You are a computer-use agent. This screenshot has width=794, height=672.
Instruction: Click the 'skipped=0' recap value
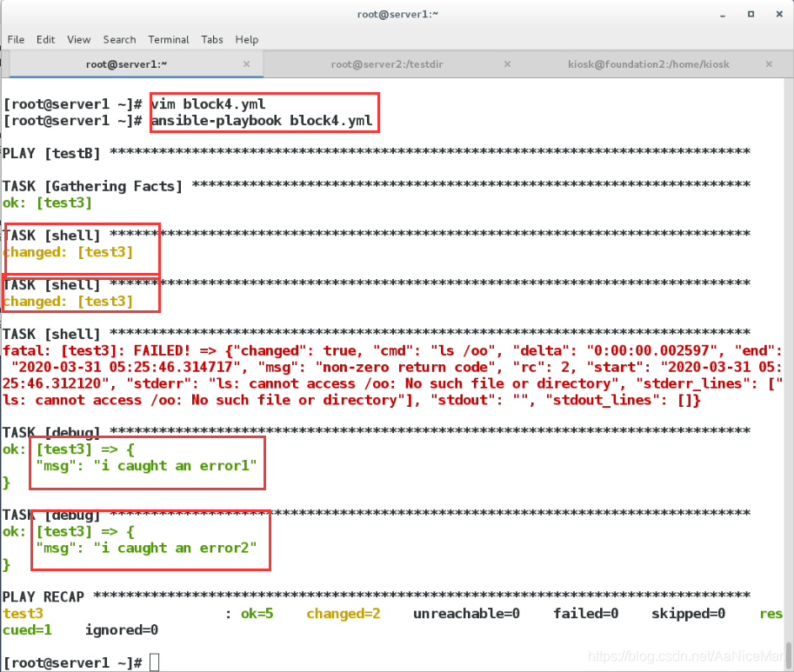tap(688, 614)
